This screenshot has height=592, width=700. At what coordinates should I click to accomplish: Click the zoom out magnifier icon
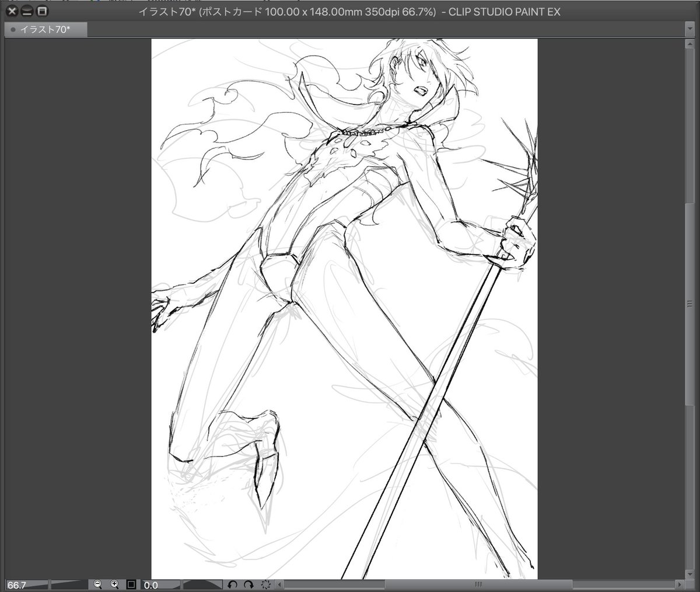pos(97,584)
